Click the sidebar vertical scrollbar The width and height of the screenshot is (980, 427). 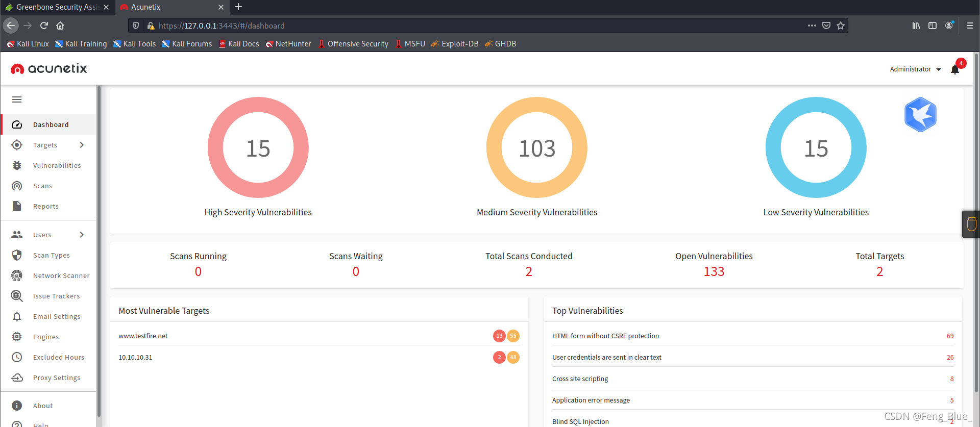click(x=99, y=253)
